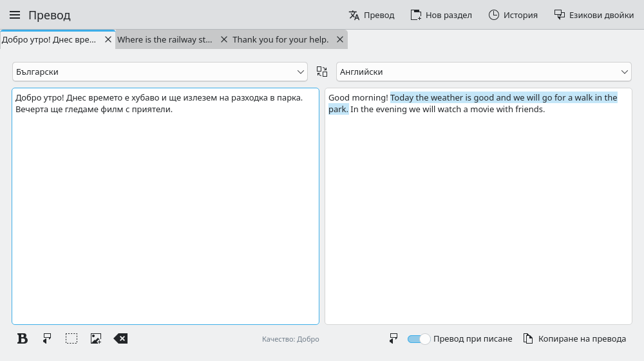Screen dimensions: 644x361
Task: Click 'Good morning!' in translation output
Action: pyautogui.click(x=358, y=98)
